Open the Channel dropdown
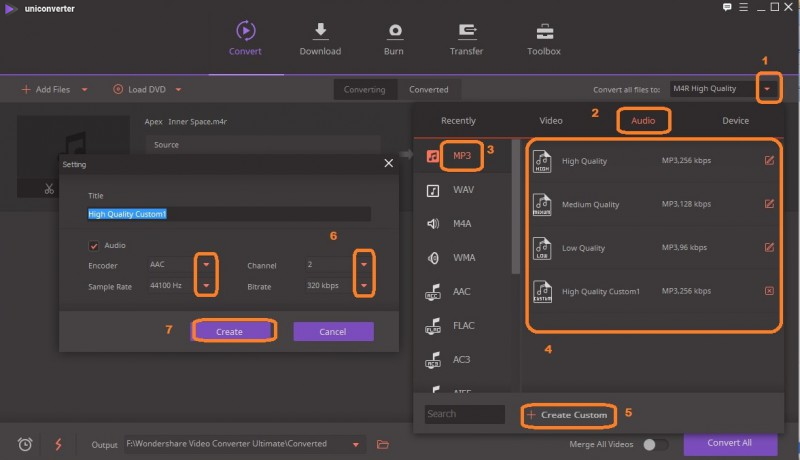Image resolution: width=800 pixels, height=460 pixels. click(364, 265)
